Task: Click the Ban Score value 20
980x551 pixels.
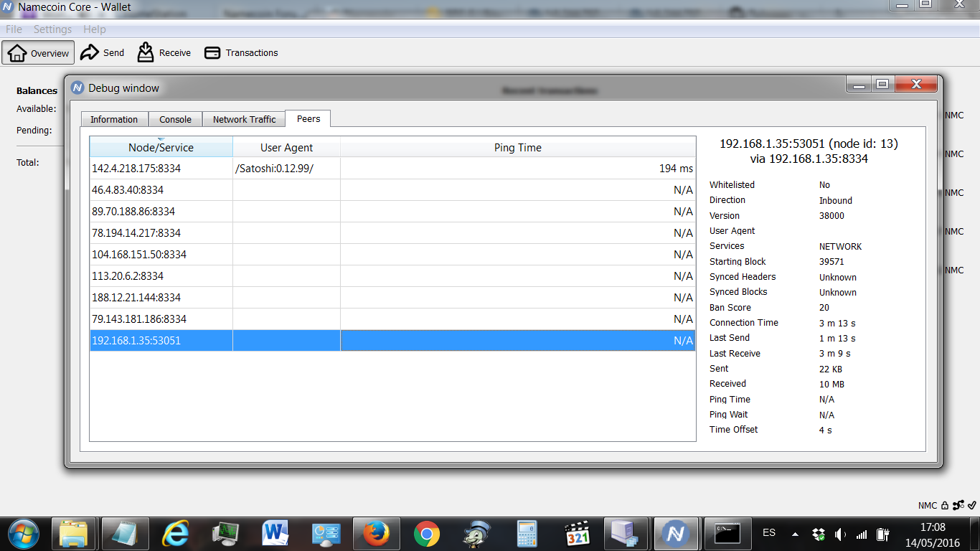Action: click(x=824, y=308)
